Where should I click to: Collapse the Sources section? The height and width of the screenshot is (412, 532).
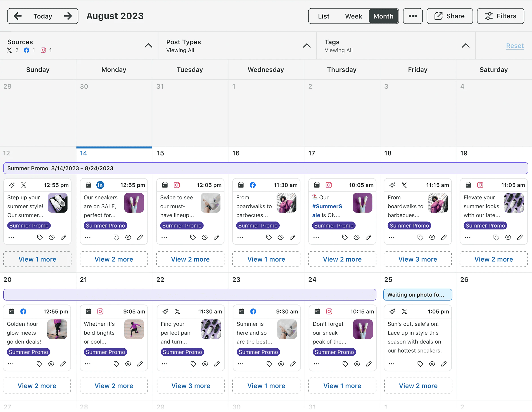[149, 46]
